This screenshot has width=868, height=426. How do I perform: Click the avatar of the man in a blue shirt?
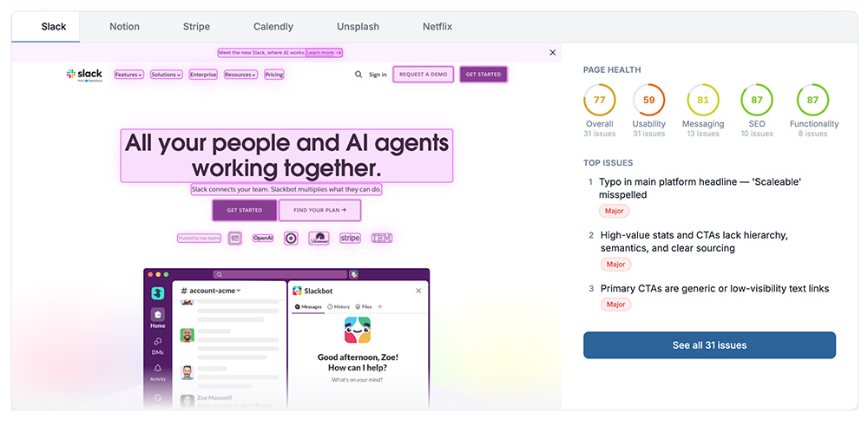point(187,372)
